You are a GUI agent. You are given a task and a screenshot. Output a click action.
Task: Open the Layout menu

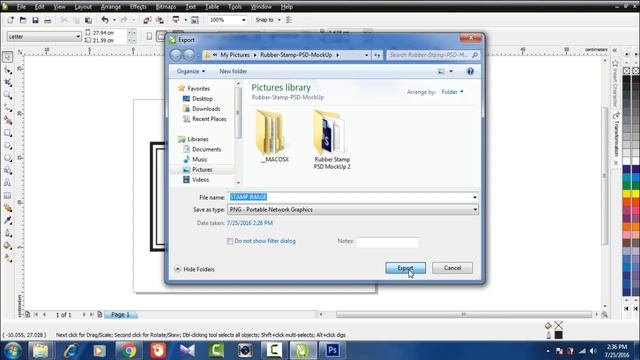tap(83, 7)
